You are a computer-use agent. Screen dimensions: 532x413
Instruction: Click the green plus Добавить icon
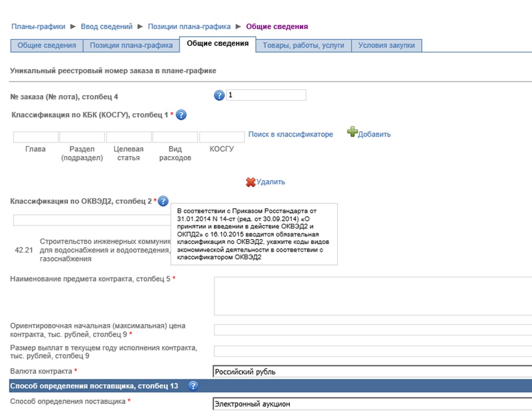(x=352, y=133)
